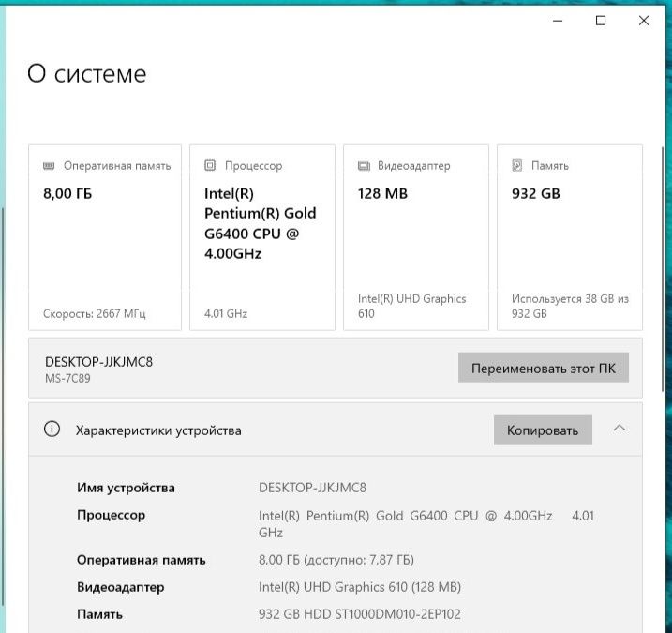
Task: Click Intel(R) UHD Graphics 610 card text
Action: pyautogui.click(x=411, y=306)
